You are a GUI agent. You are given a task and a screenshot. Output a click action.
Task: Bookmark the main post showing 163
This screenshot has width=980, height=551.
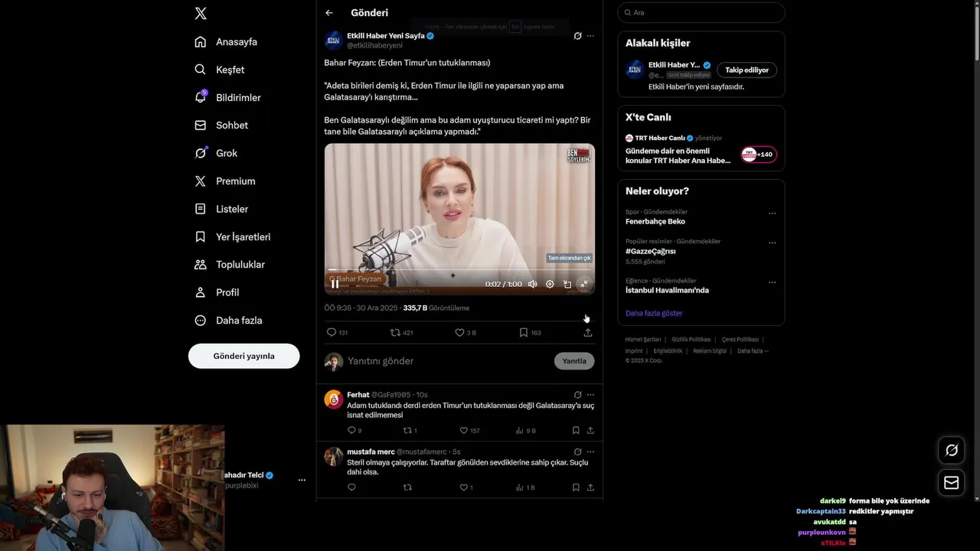pyautogui.click(x=530, y=333)
